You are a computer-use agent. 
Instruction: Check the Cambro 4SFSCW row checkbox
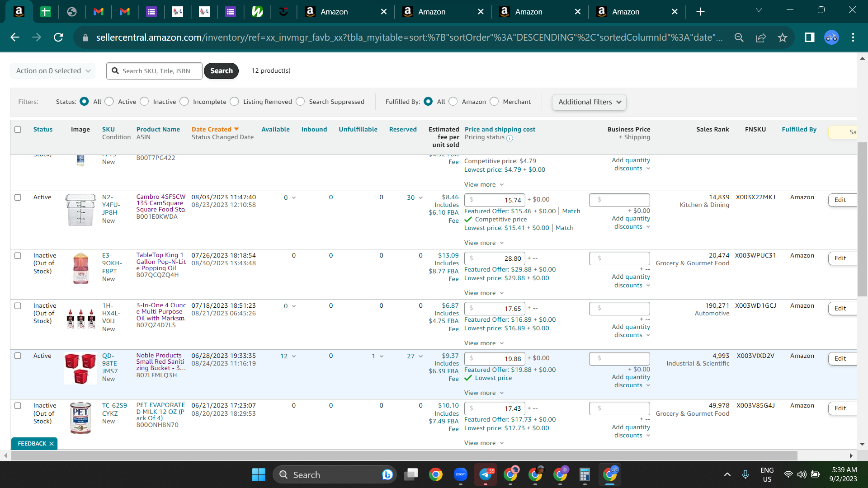[x=18, y=197]
